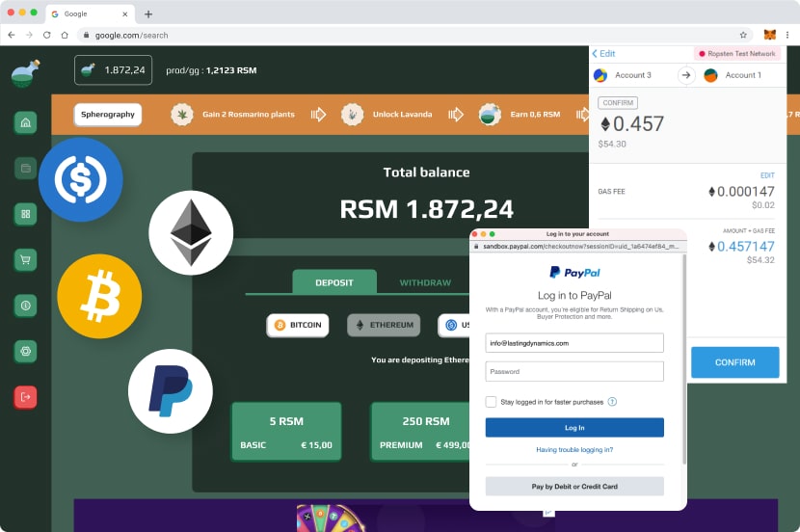Screen dimensions: 800x532
Task: Select Account 1 in MetaMask
Action: pos(733,75)
